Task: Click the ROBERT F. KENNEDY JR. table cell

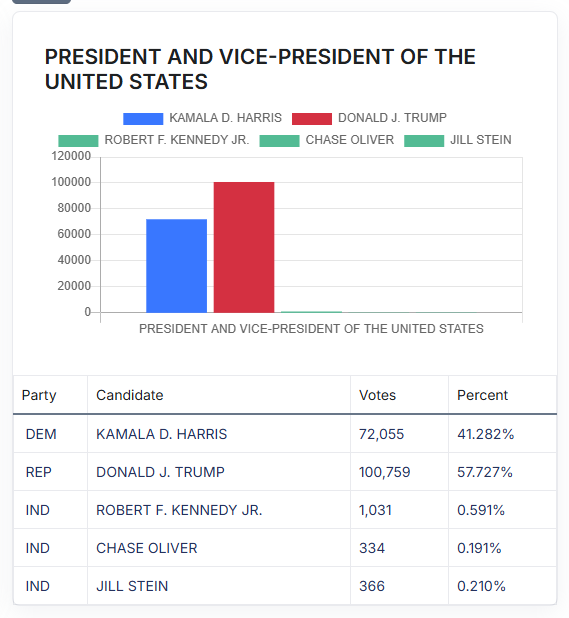Action: [219, 510]
